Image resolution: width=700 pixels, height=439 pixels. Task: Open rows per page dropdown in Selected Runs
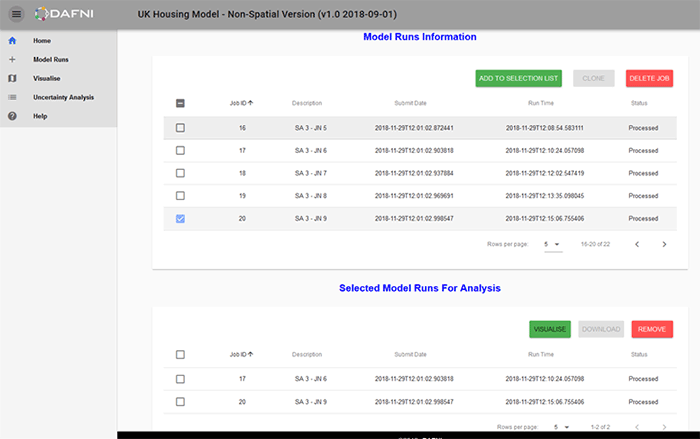561,427
